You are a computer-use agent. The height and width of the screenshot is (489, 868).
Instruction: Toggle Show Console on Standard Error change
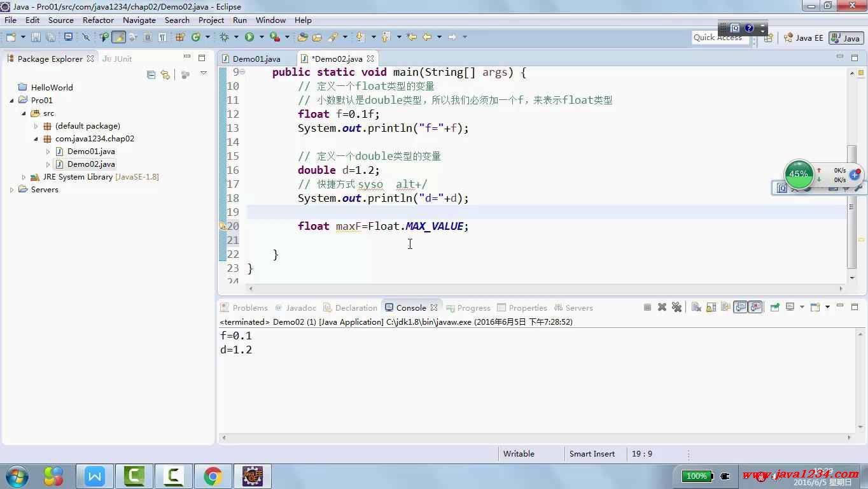point(755,307)
